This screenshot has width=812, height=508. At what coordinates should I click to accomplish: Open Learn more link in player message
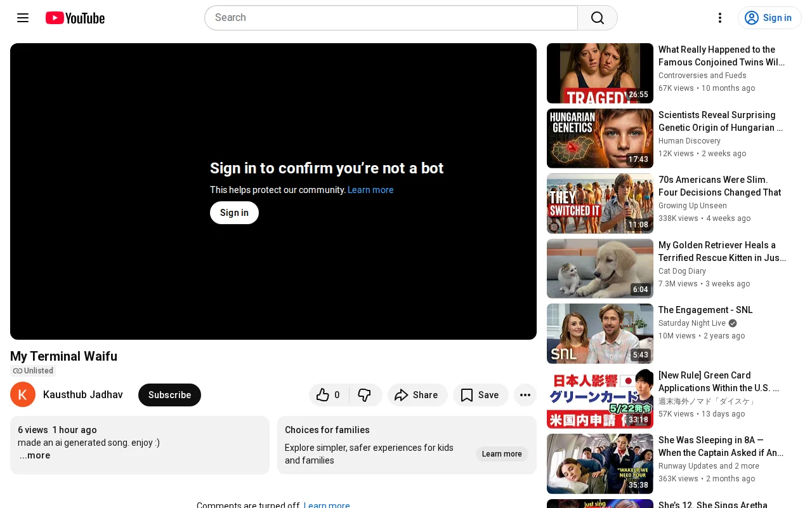click(370, 190)
